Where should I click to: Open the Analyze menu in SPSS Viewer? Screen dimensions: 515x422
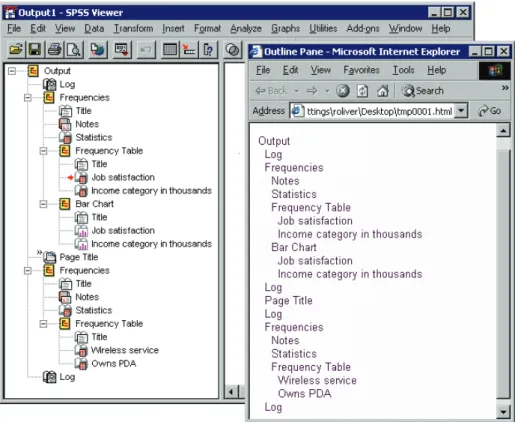[246, 29]
